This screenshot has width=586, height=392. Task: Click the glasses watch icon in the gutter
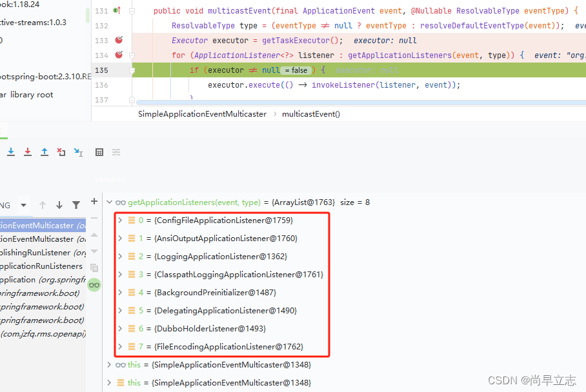94,284
